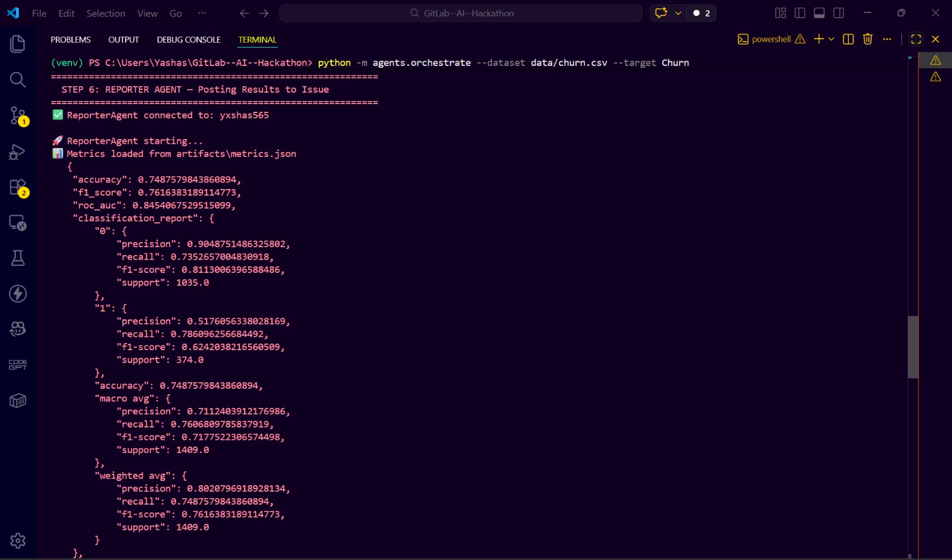Screen dimensions: 952x560
Task: Add a new terminal with the plus icon
Action: point(819,39)
